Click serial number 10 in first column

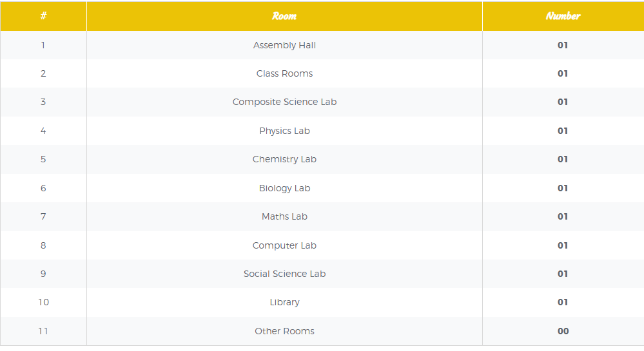[43, 302]
